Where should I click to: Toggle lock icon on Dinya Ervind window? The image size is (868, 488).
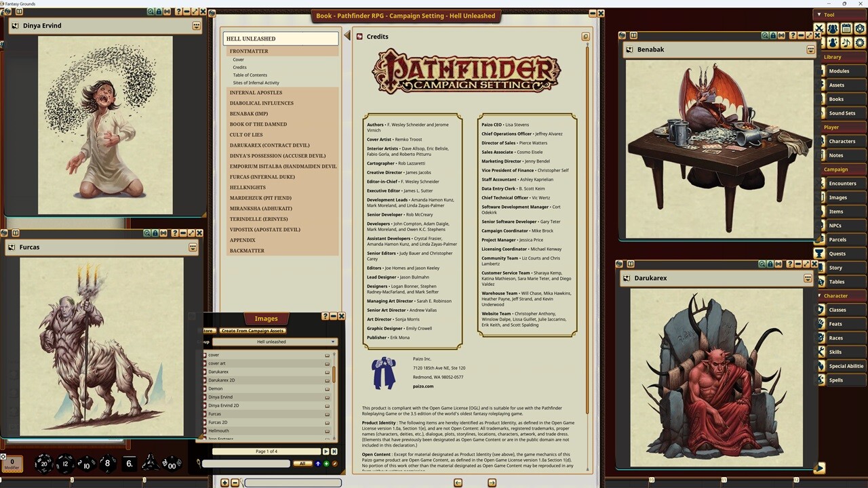[159, 12]
